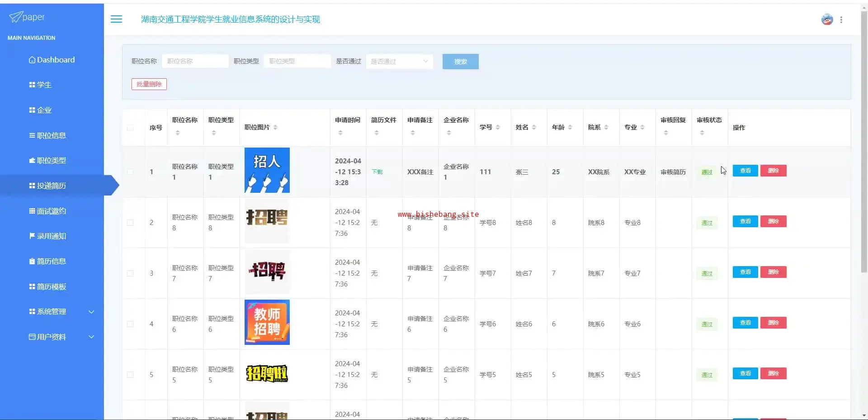Sort by 姓名 column sort arrows
Screen dimensions: 868x420
[x=534, y=128]
